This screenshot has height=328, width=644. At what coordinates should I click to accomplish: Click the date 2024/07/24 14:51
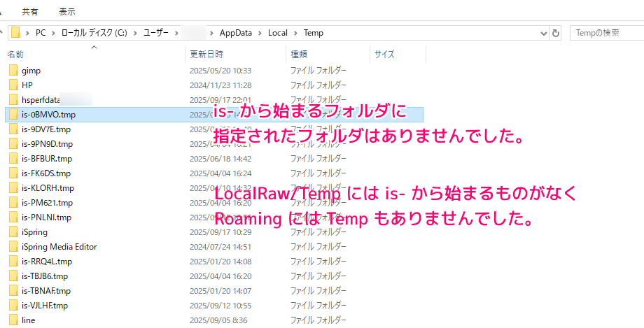(x=220, y=247)
